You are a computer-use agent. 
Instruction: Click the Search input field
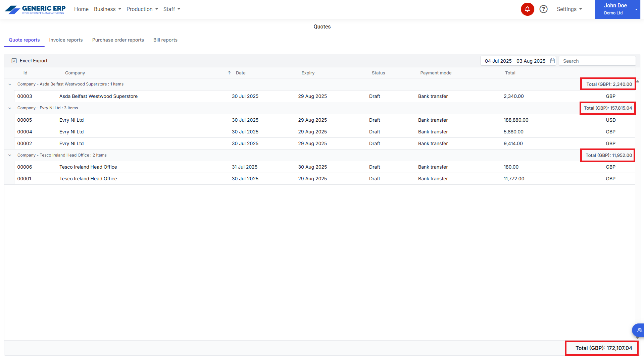click(x=597, y=61)
